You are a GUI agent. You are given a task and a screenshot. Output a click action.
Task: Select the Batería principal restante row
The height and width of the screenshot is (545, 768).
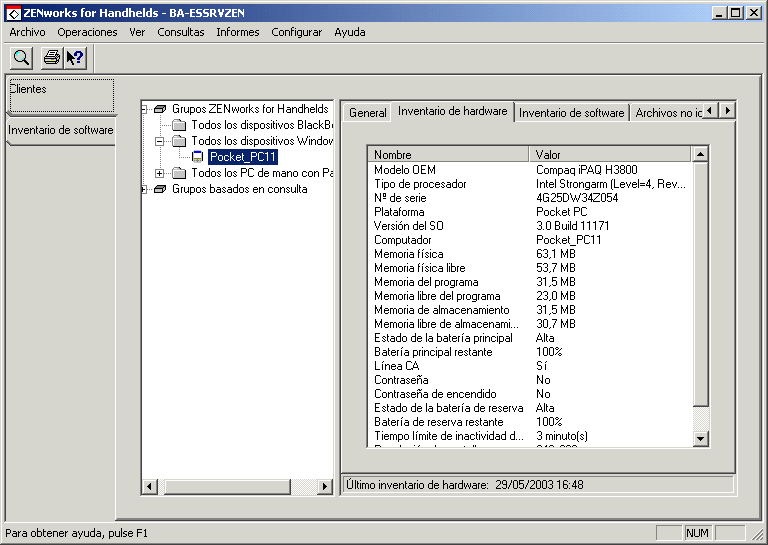pos(530,352)
